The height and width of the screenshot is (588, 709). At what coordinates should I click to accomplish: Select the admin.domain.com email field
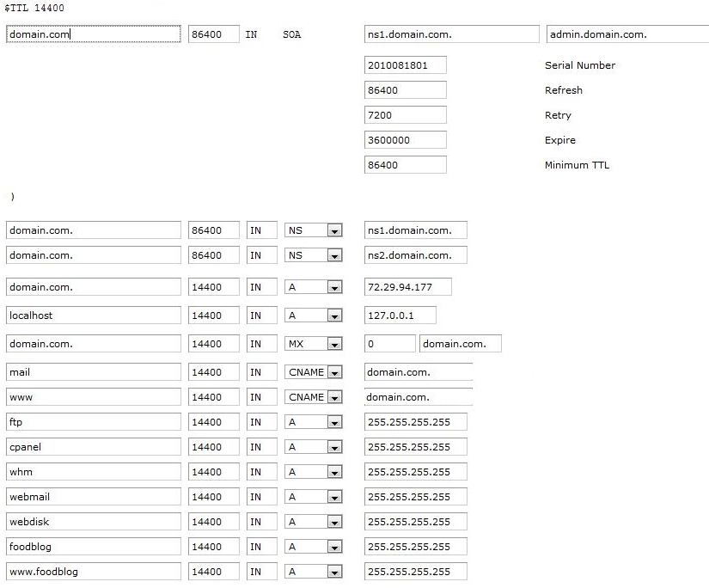(x=626, y=34)
